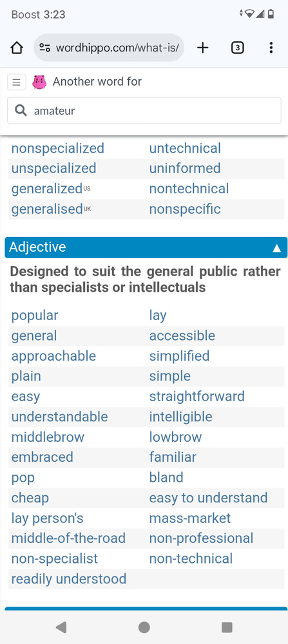Tap the search magnifier icon
The image size is (288, 644).
point(21,110)
